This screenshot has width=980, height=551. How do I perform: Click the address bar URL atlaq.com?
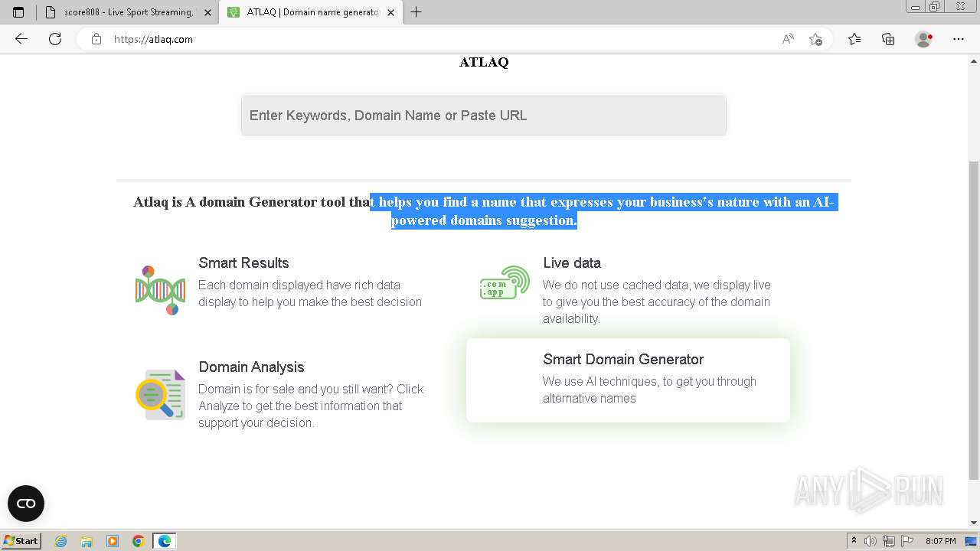point(153,39)
